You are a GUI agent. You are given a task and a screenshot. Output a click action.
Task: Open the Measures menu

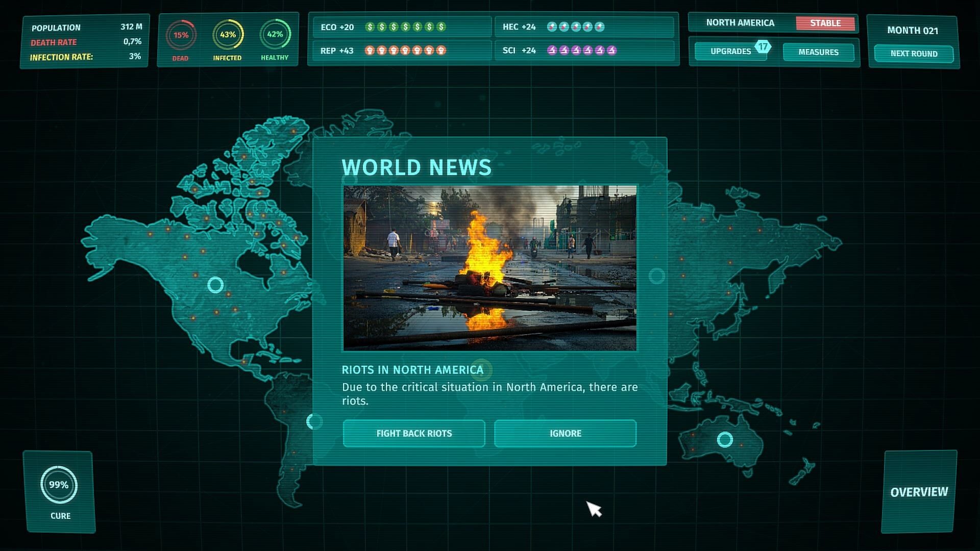pyautogui.click(x=818, y=52)
